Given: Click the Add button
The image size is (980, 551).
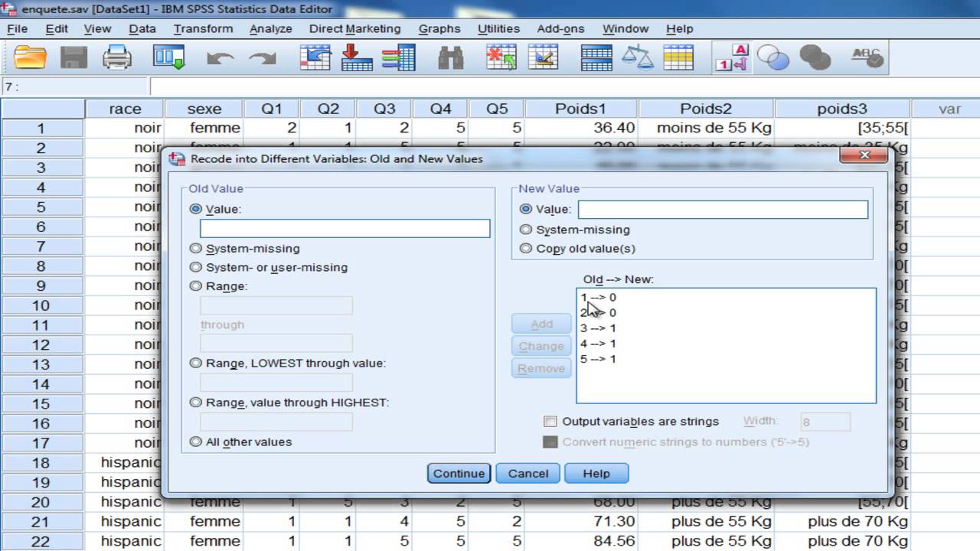Looking at the screenshot, I should (x=541, y=324).
